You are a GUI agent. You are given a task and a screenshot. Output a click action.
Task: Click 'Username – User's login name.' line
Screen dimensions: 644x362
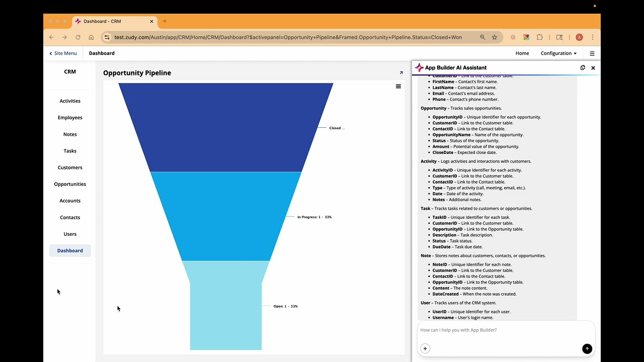(463, 318)
